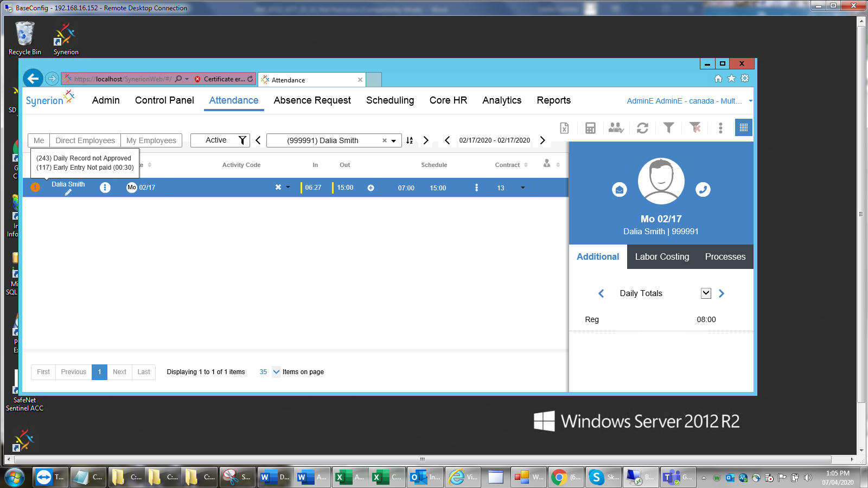Image resolution: width=868 pixels, height=488 pixels.
Task: Click the Out time 15:00 cell
Action: click(345, 188)
